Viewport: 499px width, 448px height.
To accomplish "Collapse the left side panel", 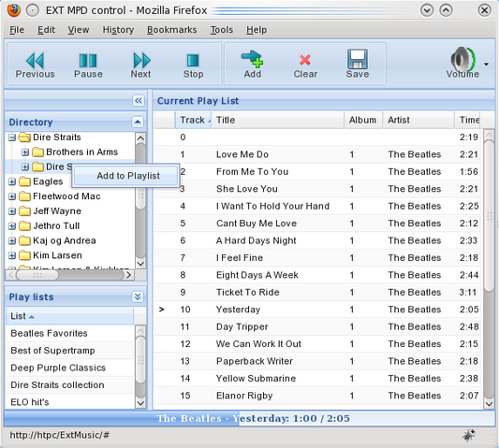I will 139,101.
